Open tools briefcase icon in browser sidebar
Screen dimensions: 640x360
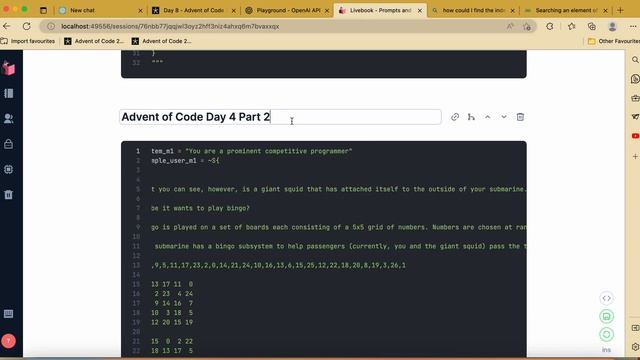pyautogui.click(x=635, y=98)
